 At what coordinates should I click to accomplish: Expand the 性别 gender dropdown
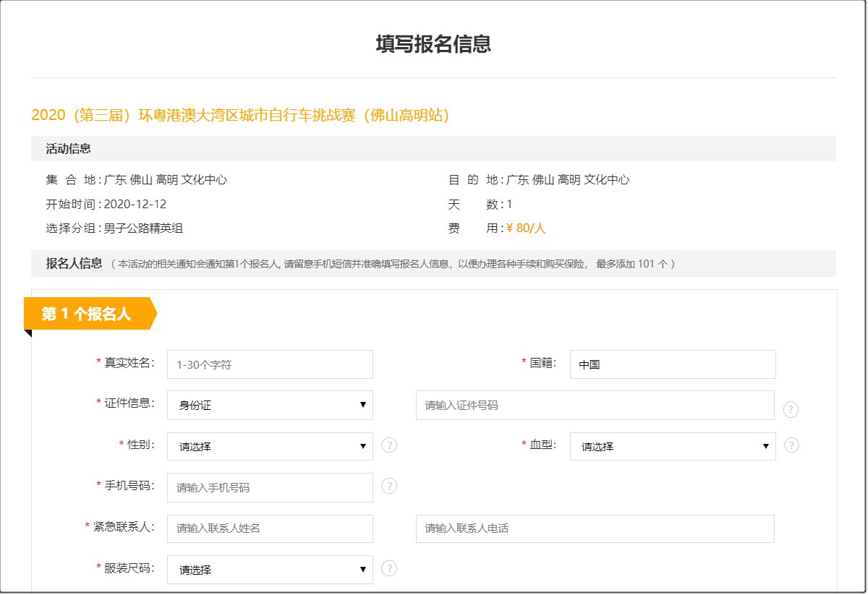(270, 447)
